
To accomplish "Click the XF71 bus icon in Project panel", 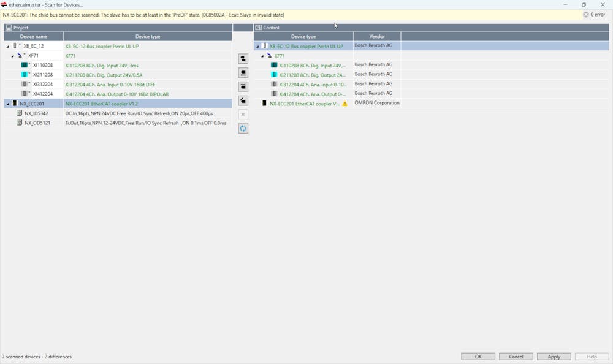I will pyautogui.click(x=20, y=56).
